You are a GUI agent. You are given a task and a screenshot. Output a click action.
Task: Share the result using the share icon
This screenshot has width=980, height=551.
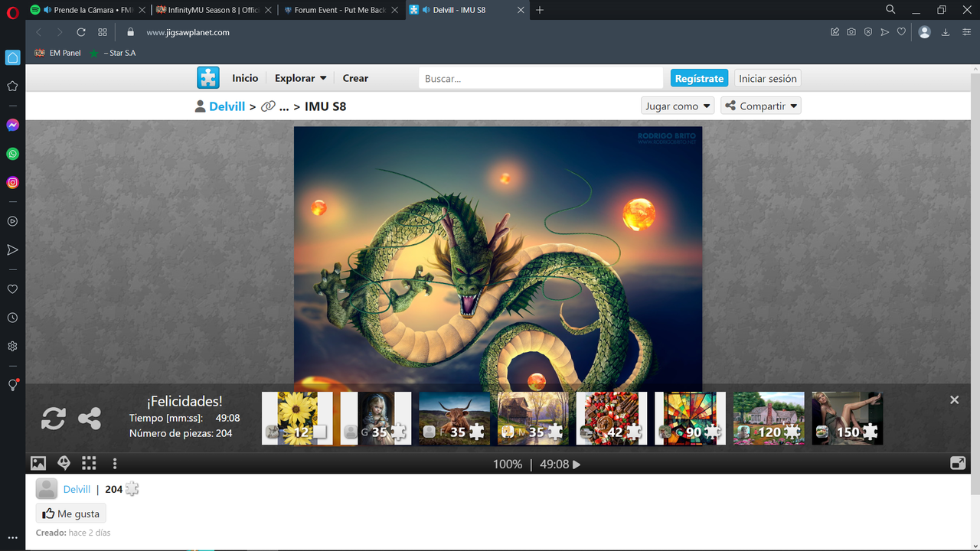coord(90,419)
